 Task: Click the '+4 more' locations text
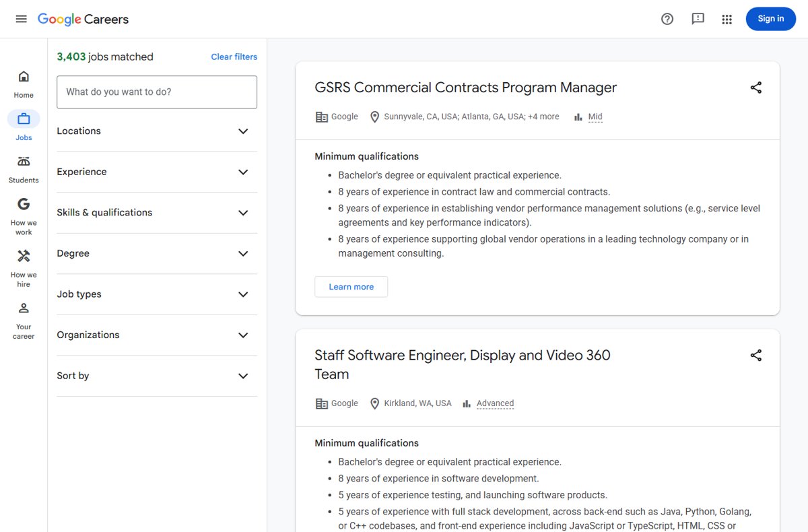tap(543, 117)
